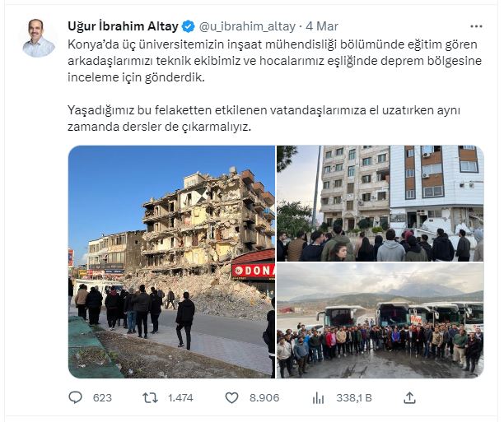Click the retweet icon
The image size is (504, 422).
[x=150, y=398]
